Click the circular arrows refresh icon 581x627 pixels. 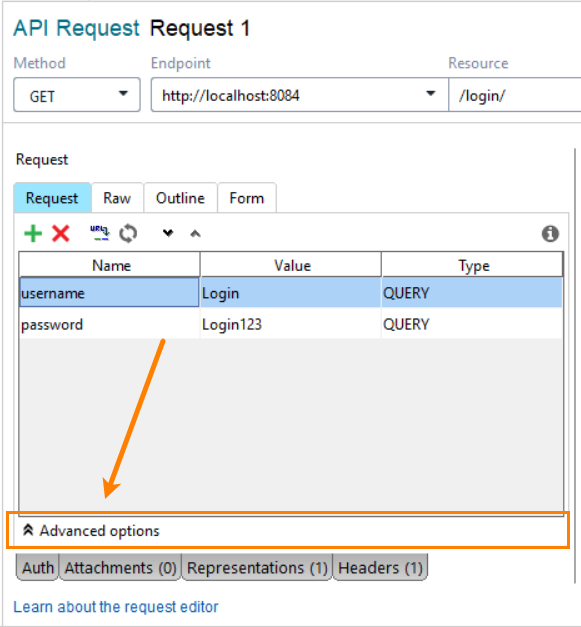128,234
